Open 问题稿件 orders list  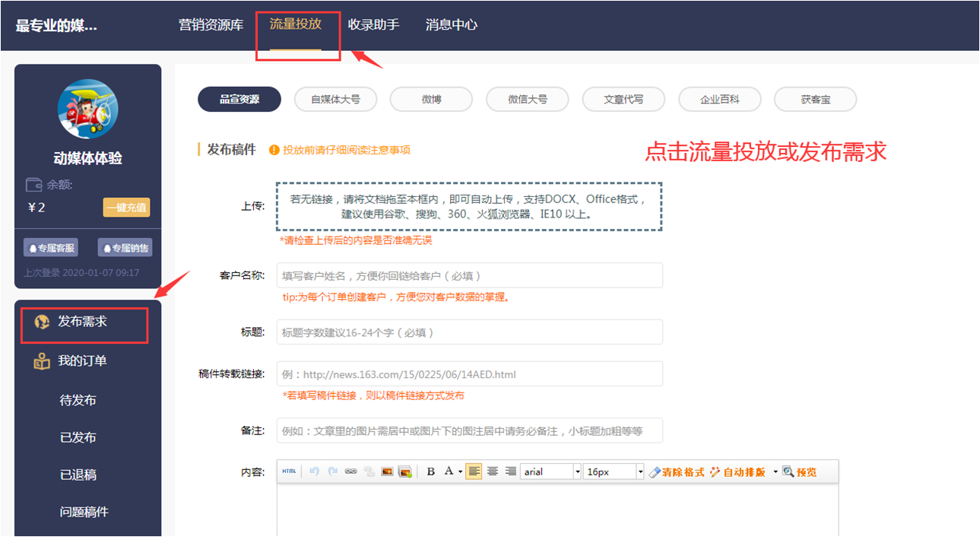pyautogui.click(x=84, y=512)
